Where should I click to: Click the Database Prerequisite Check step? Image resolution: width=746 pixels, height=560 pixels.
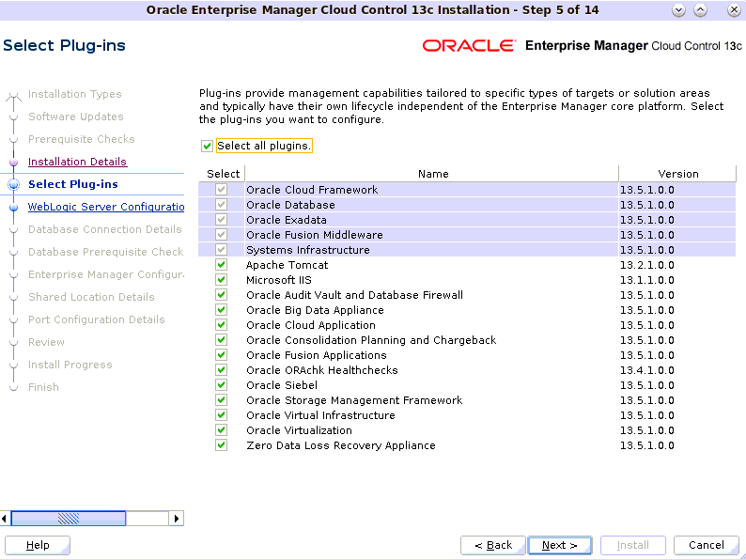click(x=105, y=252)
